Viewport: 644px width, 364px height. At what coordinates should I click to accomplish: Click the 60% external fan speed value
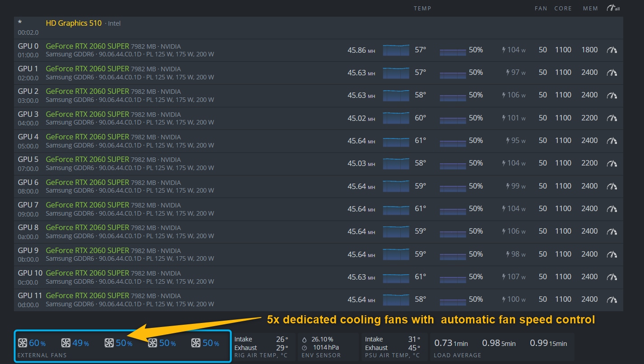(x=37, y=343)
